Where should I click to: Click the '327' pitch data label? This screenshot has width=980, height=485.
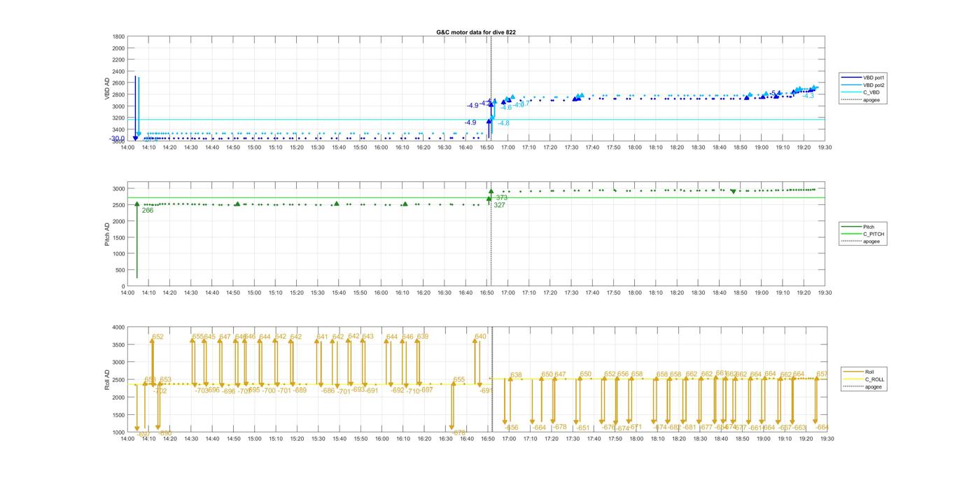tap(499, 205)
